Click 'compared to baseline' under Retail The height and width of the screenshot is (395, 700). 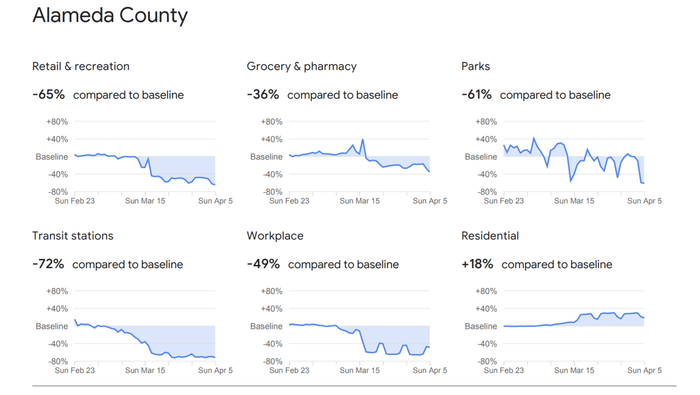pos(128,95)
